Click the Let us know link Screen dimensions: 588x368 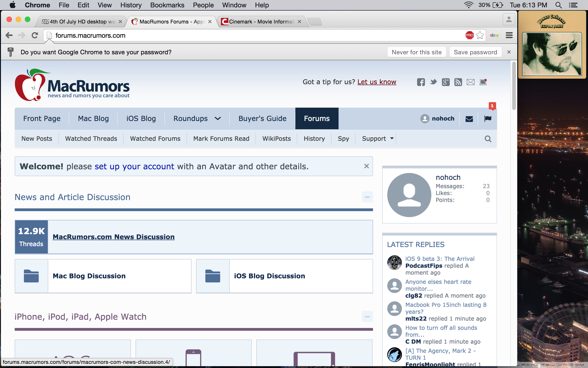coord(377,82)
